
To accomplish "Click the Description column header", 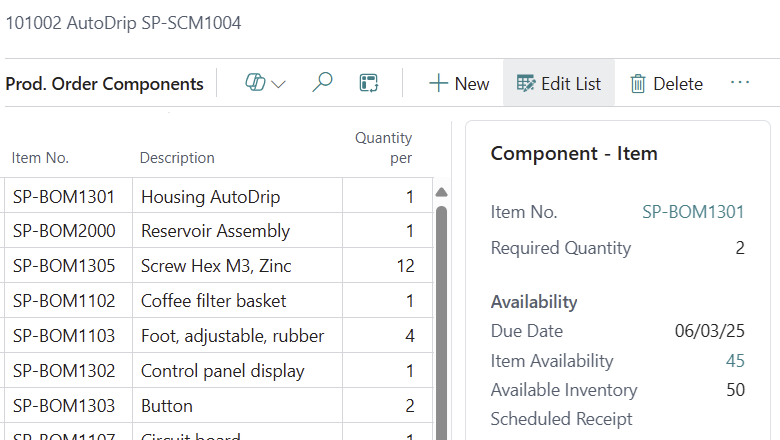I will click(177, 158).
